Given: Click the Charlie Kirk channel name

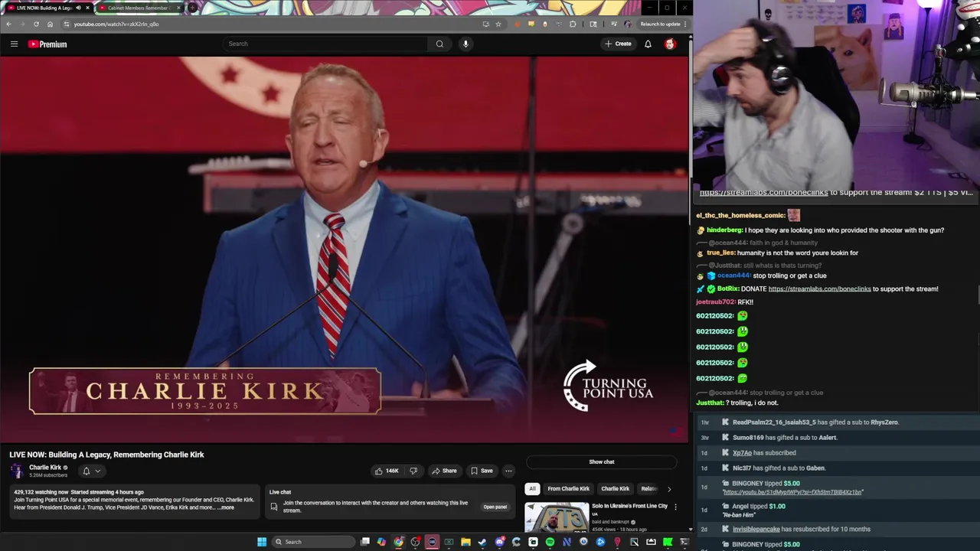Looking at the screenshot, I should pos(45,467).
